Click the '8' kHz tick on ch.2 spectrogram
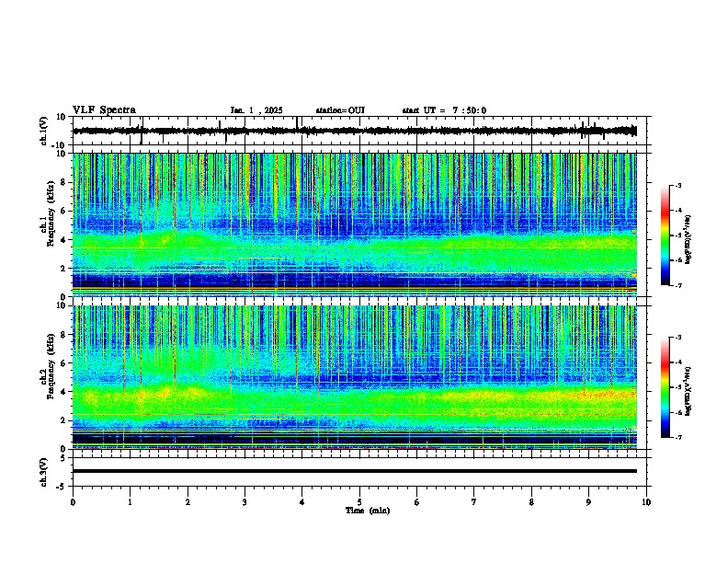This screenshot has height=563, width=728. tap(64, 335)
